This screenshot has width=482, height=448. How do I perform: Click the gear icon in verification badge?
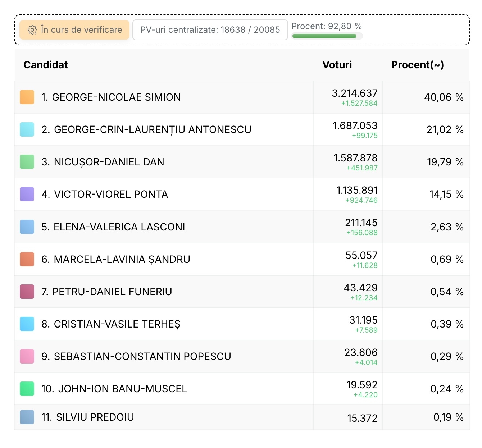coord(32,30)
